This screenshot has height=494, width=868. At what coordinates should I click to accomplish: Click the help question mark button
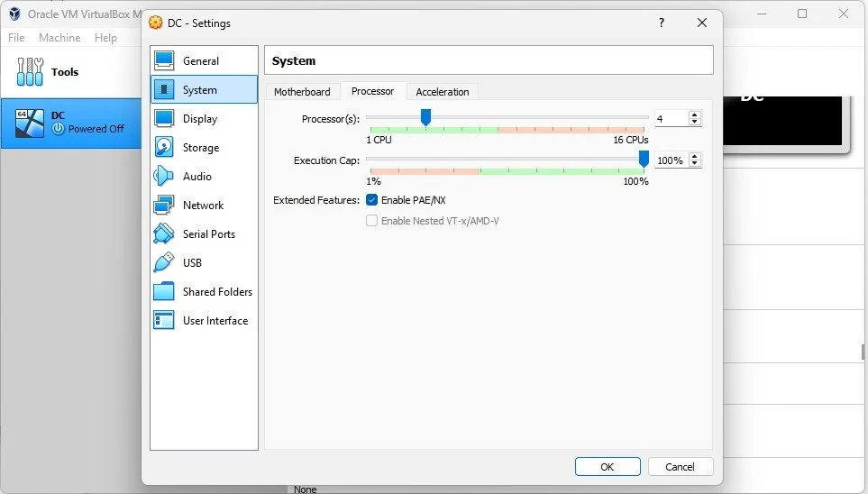tap(662, 23)
